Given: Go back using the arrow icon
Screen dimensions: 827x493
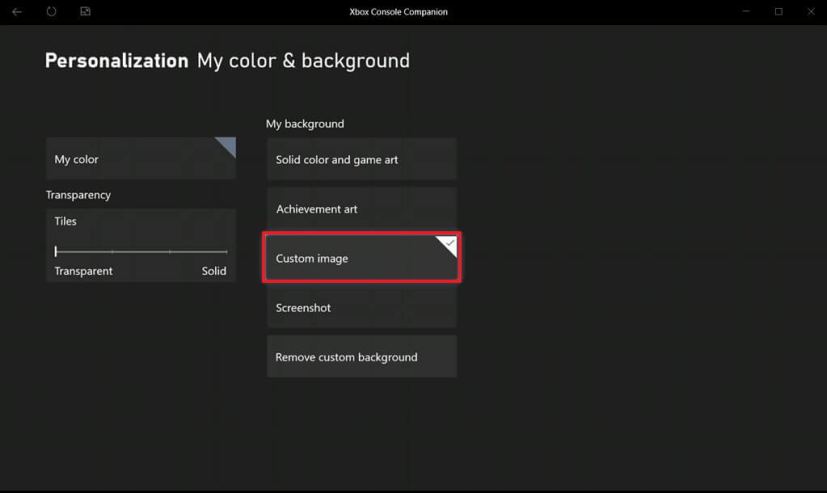Looking at the screenshot, I should coord(17,12).
